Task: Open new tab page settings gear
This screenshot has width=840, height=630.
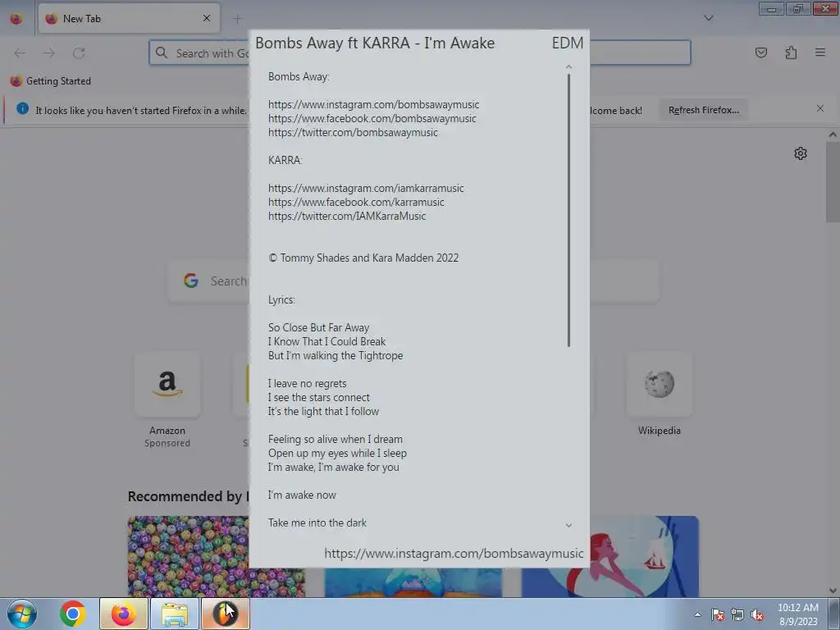Action: [801, 153]
